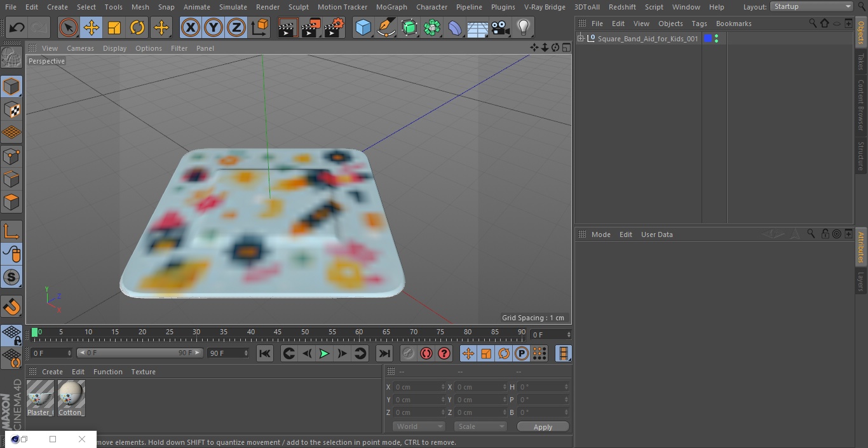The image size is (868, 448).
Task: Toggle Autokeying button
Action: coord(426,353)
